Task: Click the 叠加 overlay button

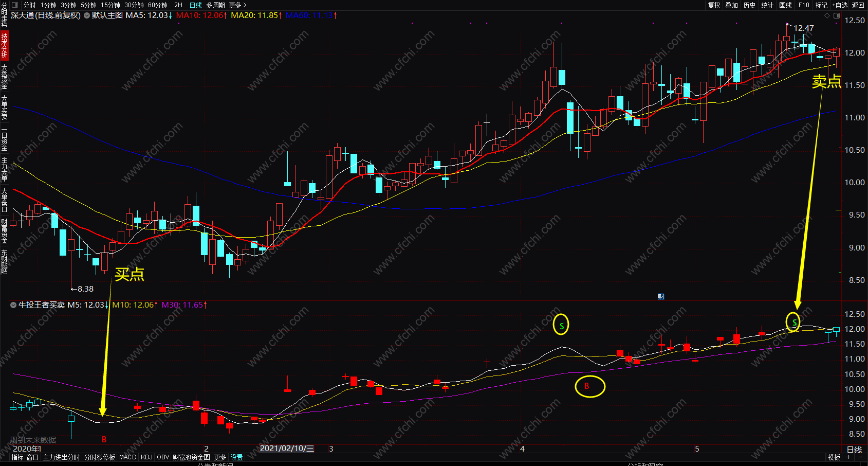Action: tap(732, 5)
